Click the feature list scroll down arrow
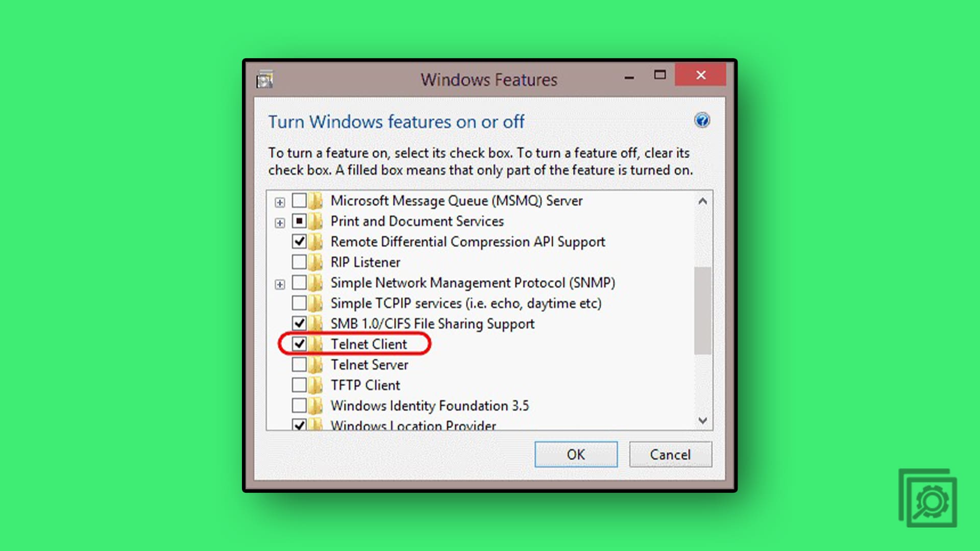 click(x=703, y=420)
